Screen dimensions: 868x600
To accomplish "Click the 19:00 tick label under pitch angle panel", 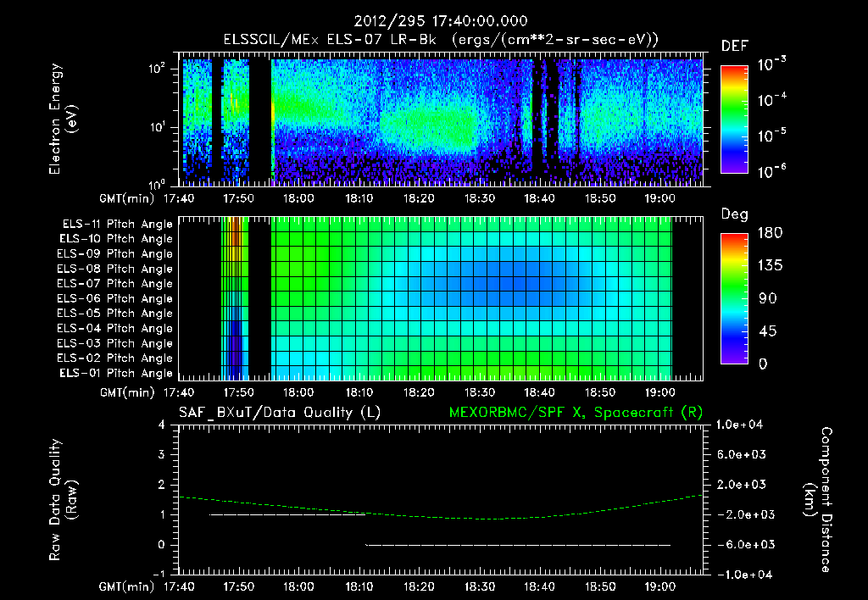I will click(x=659, y=393).
